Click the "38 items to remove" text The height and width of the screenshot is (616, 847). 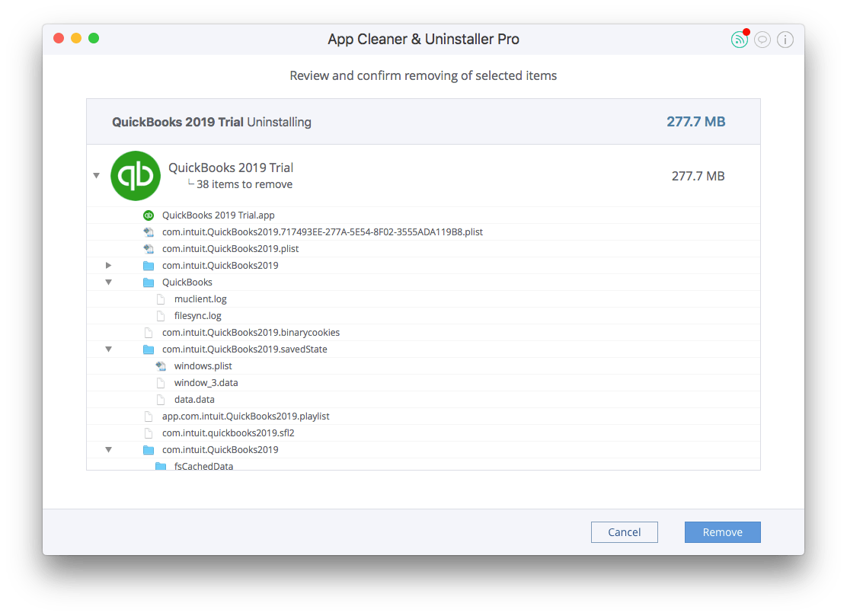245,184
